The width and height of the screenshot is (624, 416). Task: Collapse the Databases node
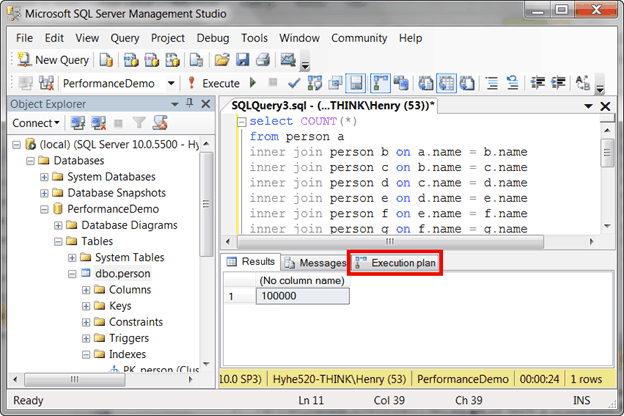30,161
